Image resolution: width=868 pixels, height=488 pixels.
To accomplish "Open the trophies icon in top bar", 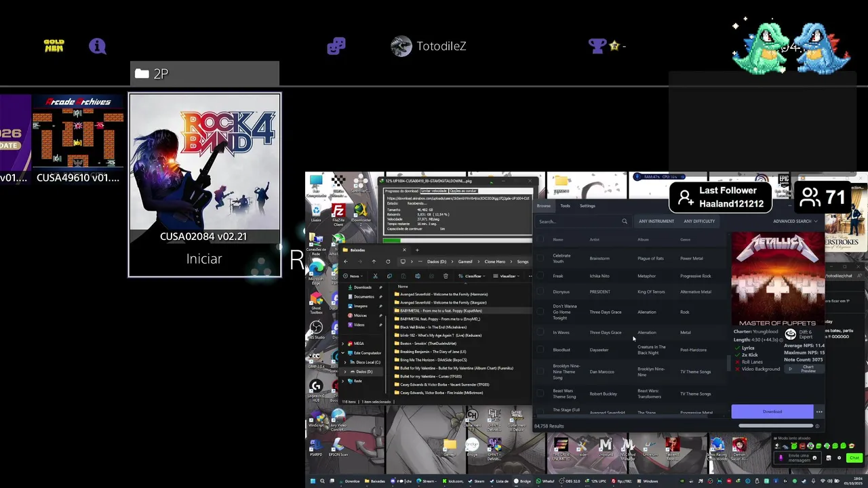I will coord(597,45).
